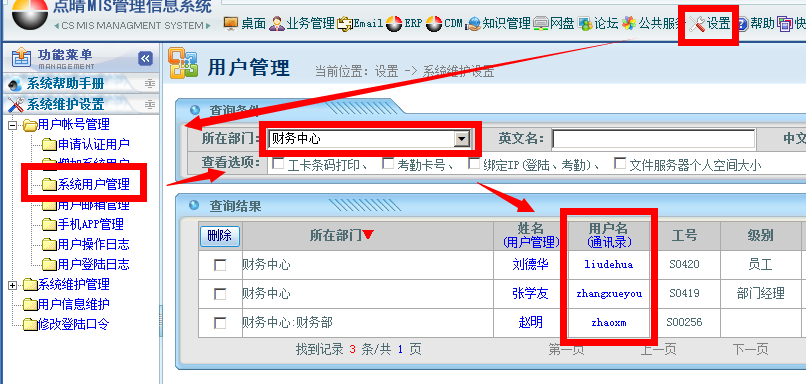Screen dimensions: 806x384
Task: Expand the 系统维护管理 tree node
Action: [x=13, y=285]
